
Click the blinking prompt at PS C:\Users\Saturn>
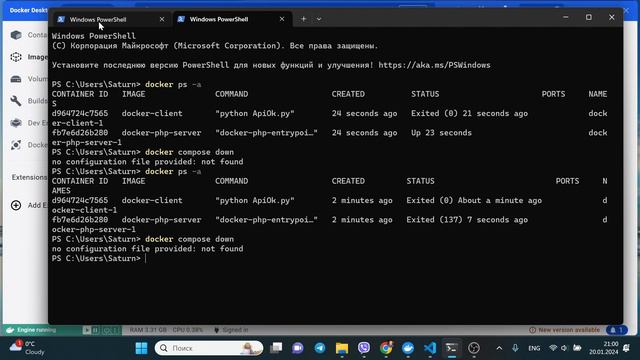(x=145, y=258)
